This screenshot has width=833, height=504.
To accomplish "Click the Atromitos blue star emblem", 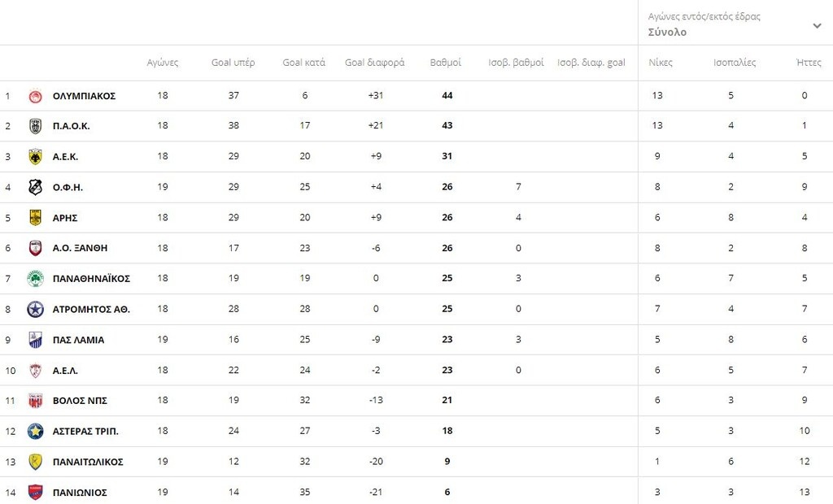I will click(x=35, y=309).
